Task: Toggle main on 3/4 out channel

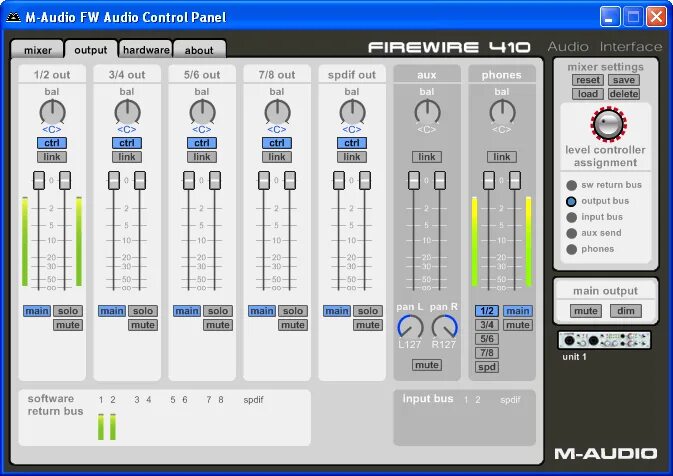Action: coord(112,311)
